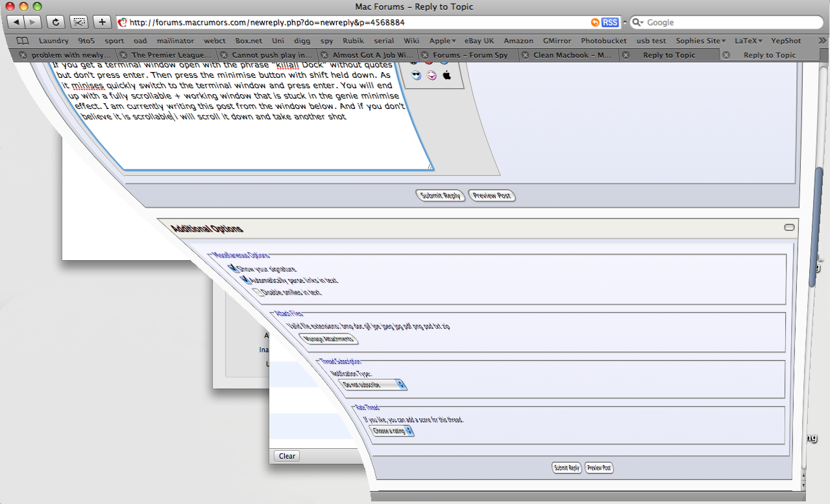
Task: Go forward with the Forward arrow
Action: (32, 22)
